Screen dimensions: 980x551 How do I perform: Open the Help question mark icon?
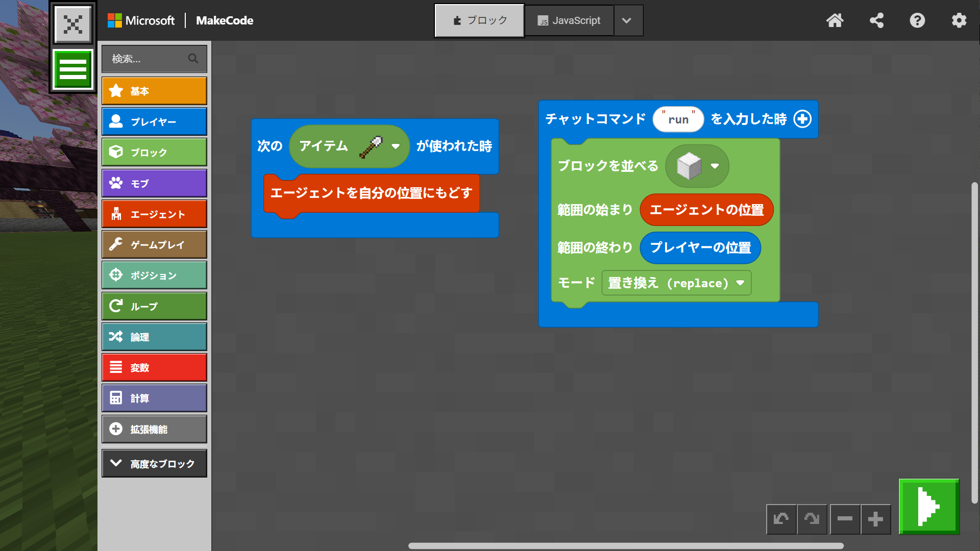[x=917, y=20]
